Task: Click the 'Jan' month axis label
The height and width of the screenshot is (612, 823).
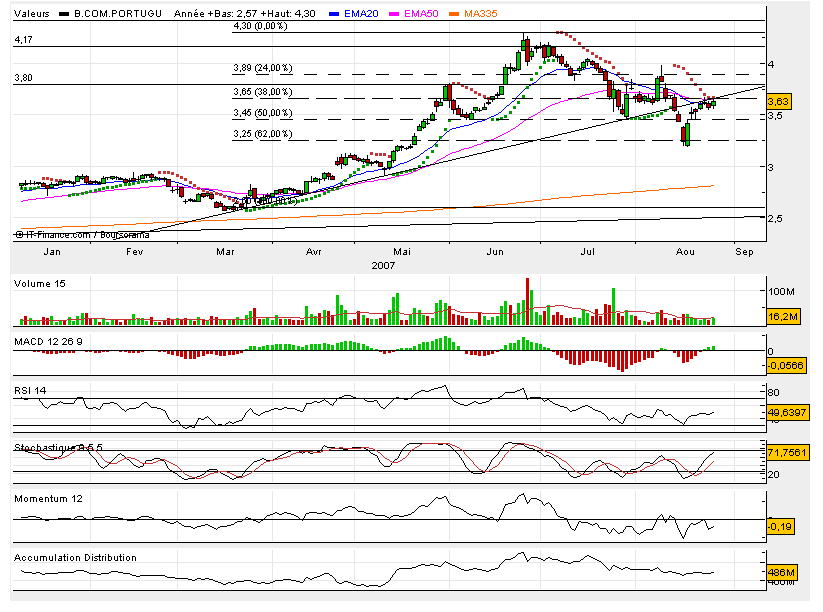Action: coord(52,251)
